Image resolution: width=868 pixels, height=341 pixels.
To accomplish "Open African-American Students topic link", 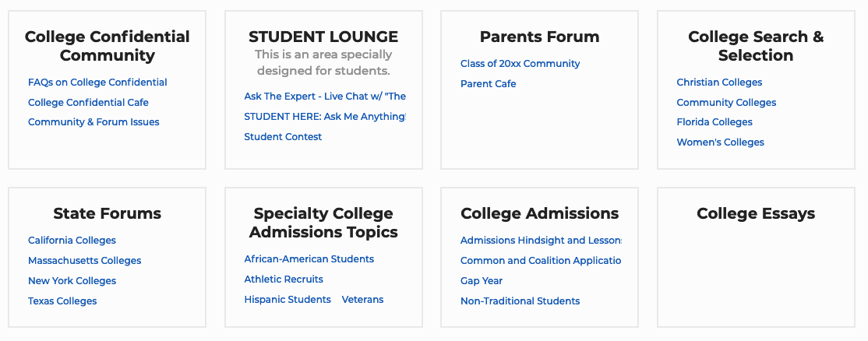I will (309, 259).
